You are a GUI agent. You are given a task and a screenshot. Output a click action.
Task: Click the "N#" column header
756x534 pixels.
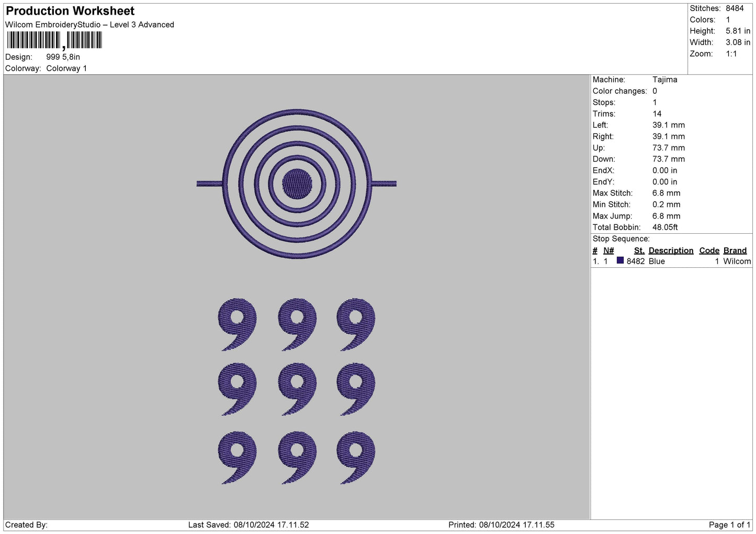click(608, 251)
